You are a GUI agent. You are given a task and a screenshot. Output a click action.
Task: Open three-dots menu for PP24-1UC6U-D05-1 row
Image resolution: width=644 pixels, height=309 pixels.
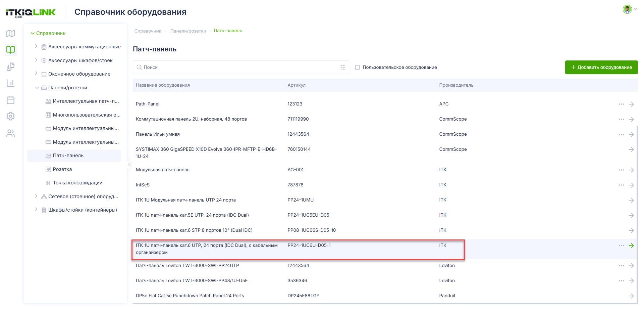click(622, 246)
